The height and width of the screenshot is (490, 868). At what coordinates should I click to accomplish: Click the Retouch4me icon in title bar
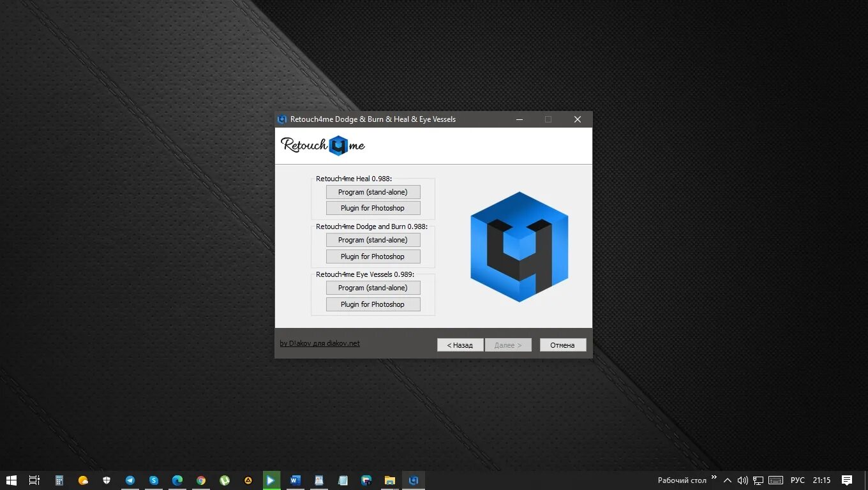282,119
